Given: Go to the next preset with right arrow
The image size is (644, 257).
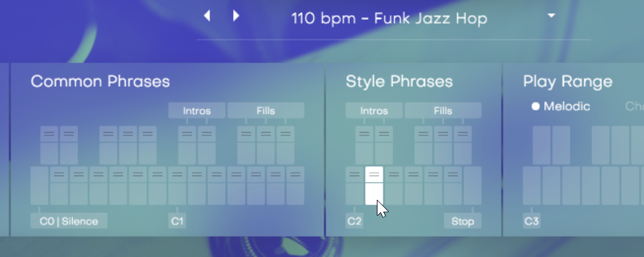Looking at the screenshot, I should pyautogui.click(x=236, y=16).
